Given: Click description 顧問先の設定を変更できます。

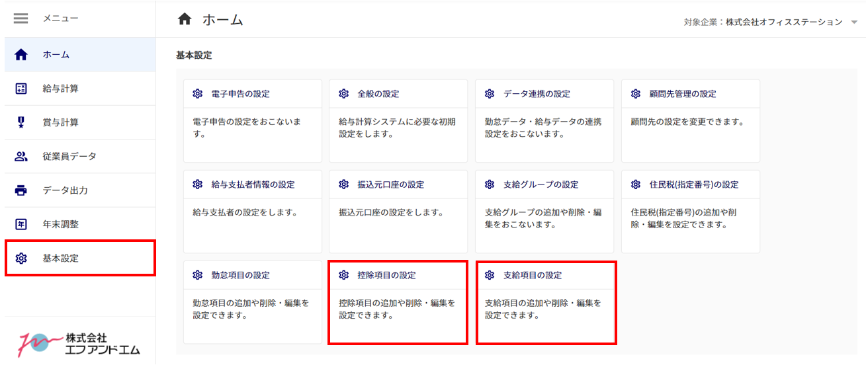Looking at the screenshot, I should coord(687,122).
